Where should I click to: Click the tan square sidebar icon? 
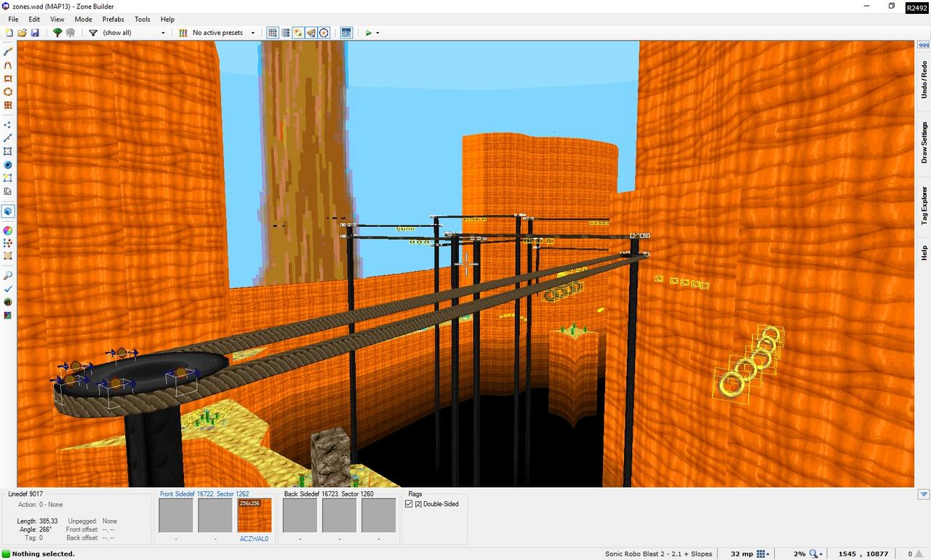(8, 256)
